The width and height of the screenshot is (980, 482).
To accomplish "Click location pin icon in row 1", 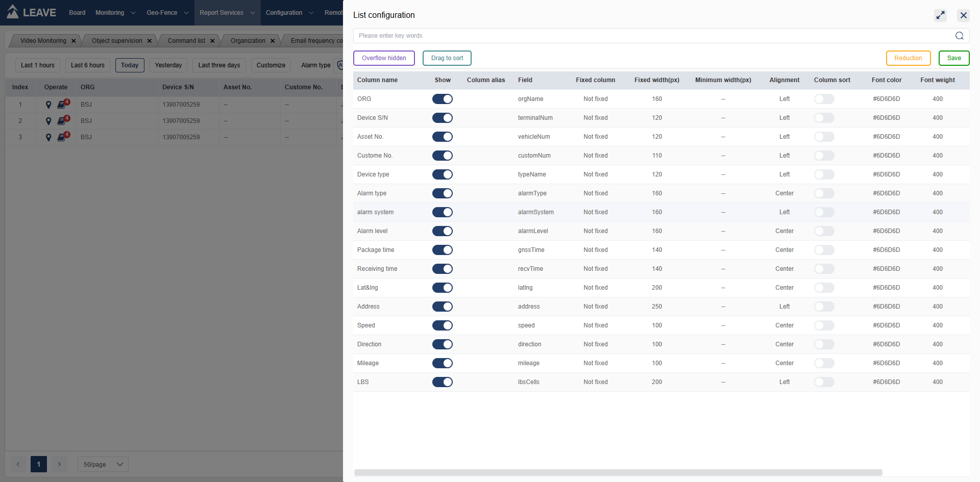I will (48, 105).
